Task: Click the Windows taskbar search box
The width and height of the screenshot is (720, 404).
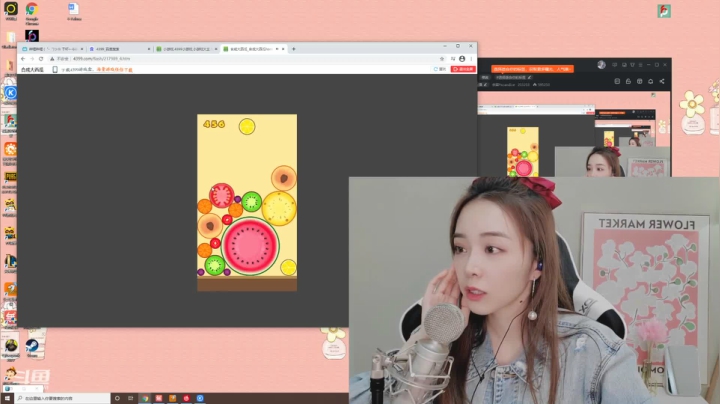Action: pos(63,398)
